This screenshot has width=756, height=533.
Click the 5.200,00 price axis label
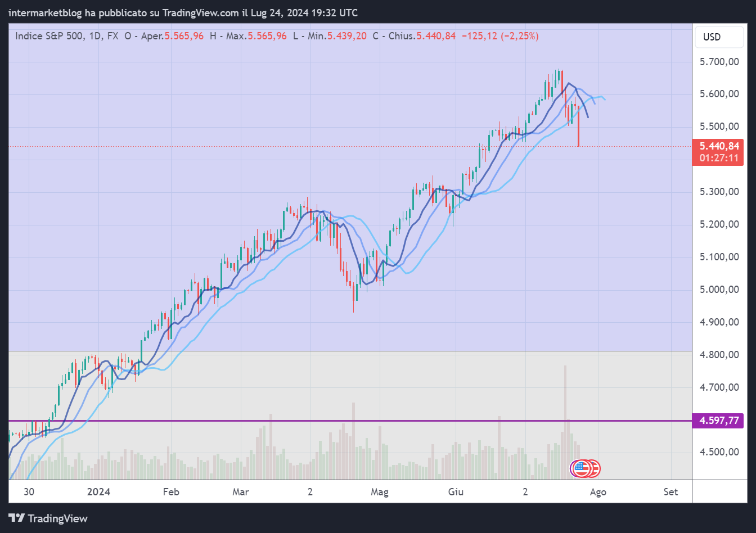719,224
